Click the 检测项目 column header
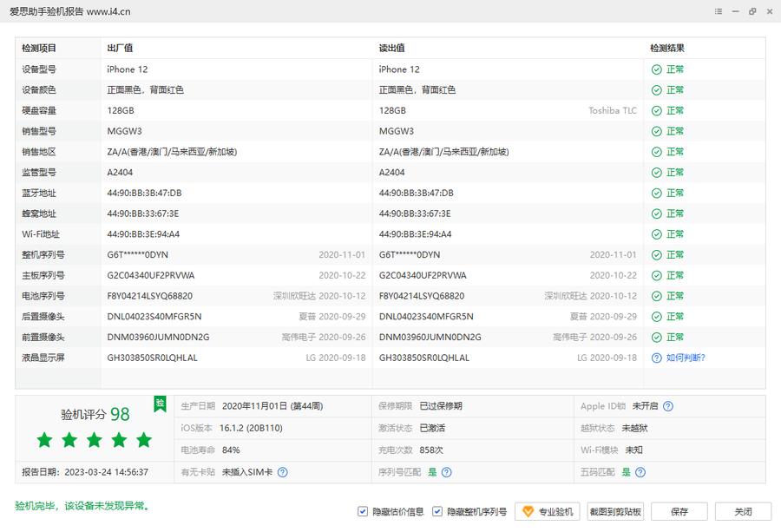 coord(39,49)
